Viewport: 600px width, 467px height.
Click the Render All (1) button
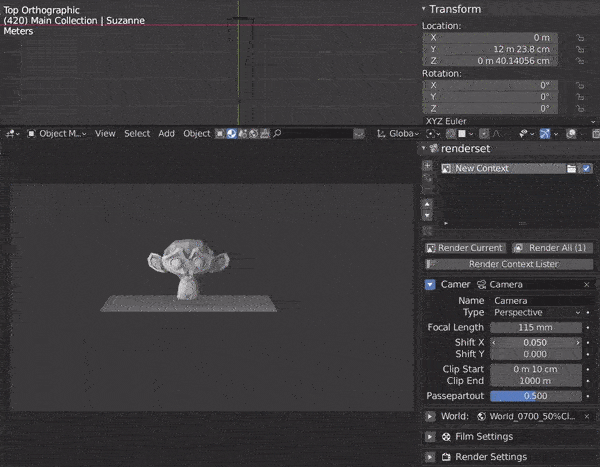pos(553,248)
